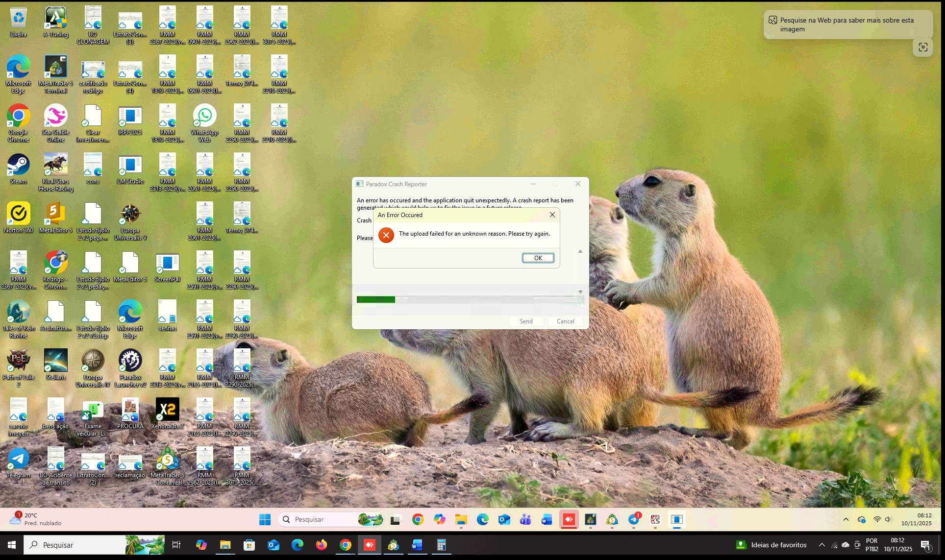Close the An Error Occured dialog
The image size is (945, 560).
[552, 215]
